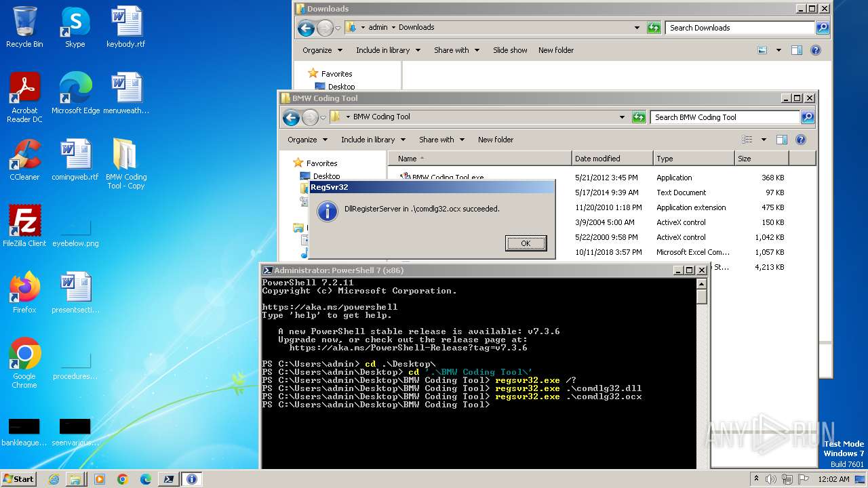Launch Google Chrome desktop shortcut
Viewport: 868px width, 488px height.
(x=24, y=363)
